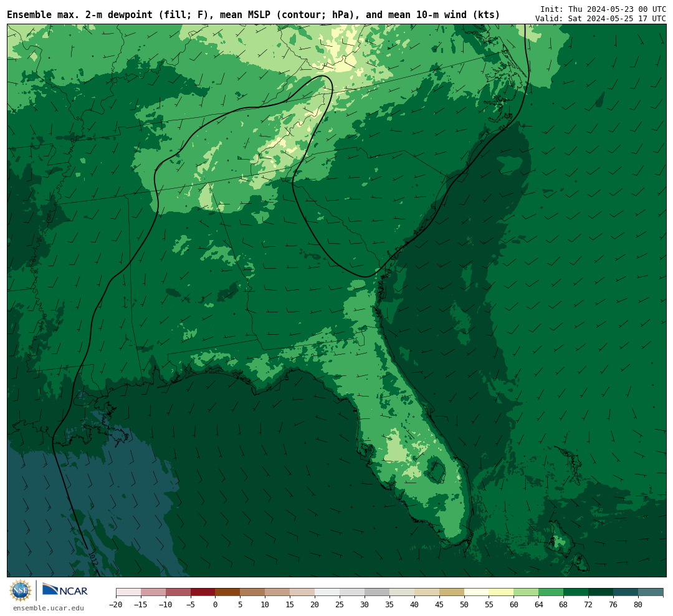Image resolution: width=673 pixels, height=616 pixels.
Task: Click the colorbar tick label 35
Action: [x=389, y=604]
